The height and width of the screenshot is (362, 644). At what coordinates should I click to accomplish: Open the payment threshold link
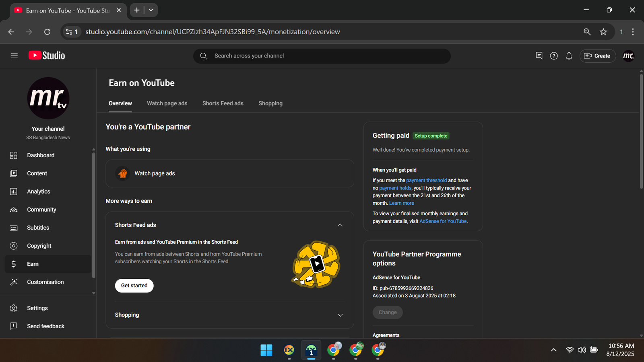pyautogui.click(x=426, y=181)
